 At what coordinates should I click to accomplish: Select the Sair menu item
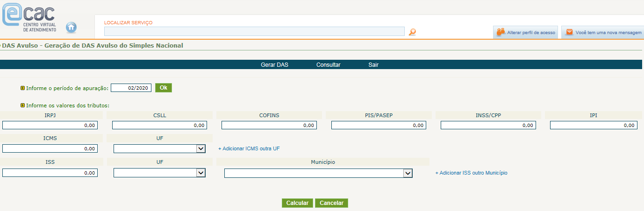pos(373,65)
